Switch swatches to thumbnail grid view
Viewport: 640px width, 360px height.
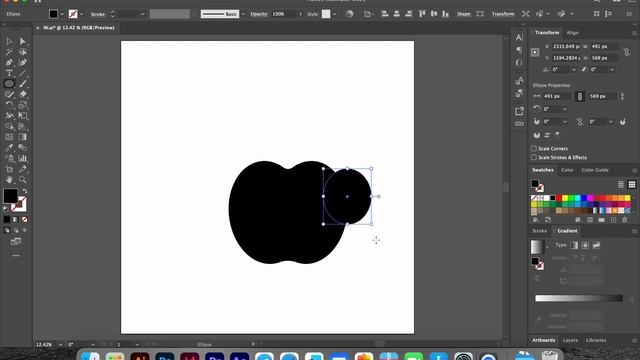tap(632, 184)
